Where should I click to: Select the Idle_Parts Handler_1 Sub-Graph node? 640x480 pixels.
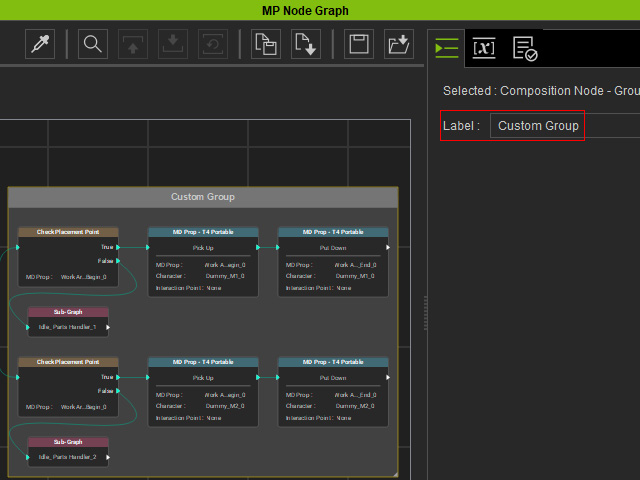point(68,322)
